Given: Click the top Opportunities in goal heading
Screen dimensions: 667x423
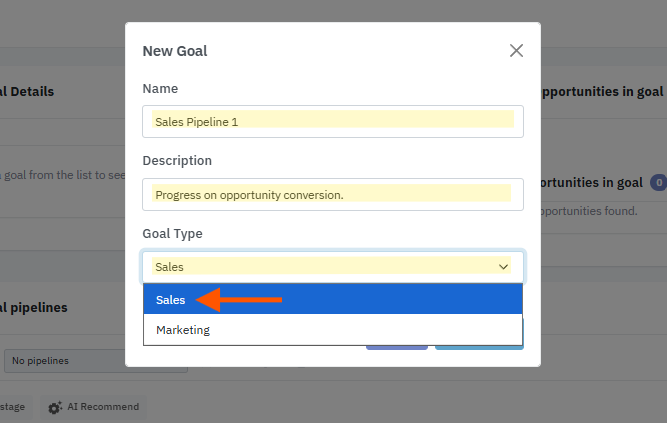Looking at the screenshot, I should [600, 92].
